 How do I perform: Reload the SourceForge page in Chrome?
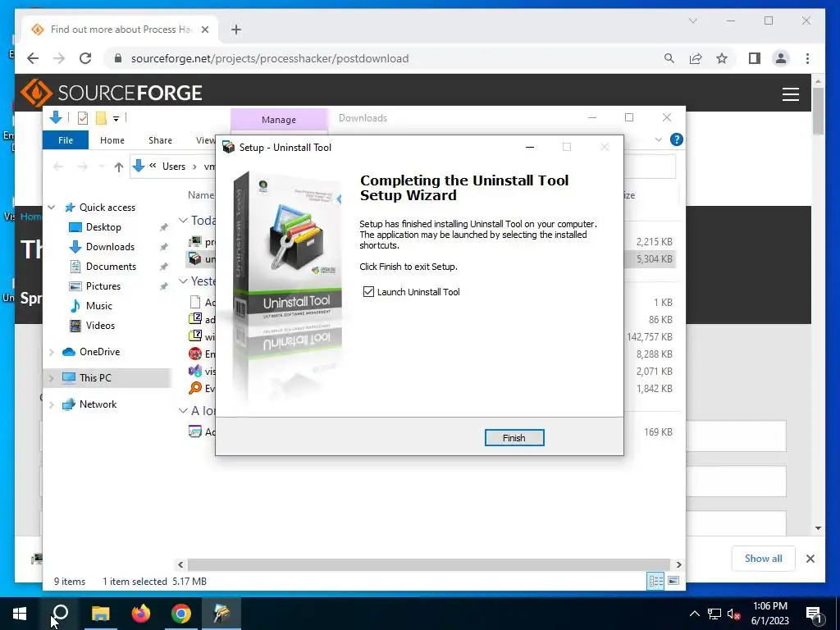point(85,58)
